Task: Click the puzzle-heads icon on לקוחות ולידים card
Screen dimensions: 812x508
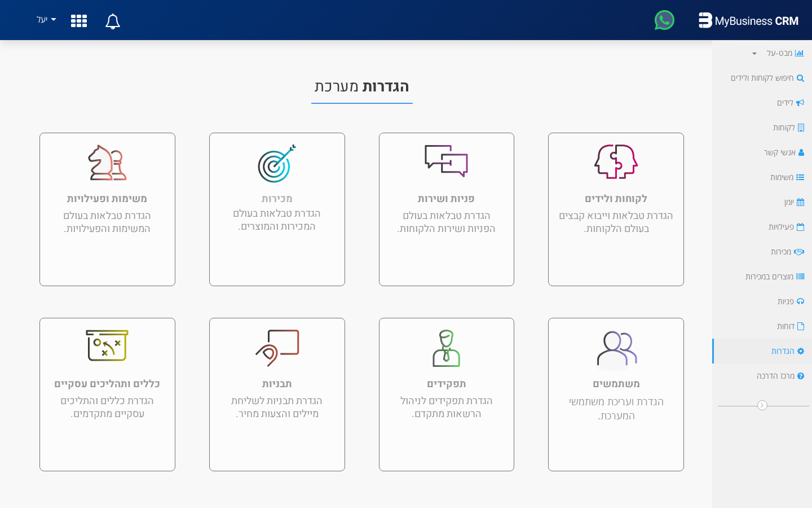Action: click(616, 163)
